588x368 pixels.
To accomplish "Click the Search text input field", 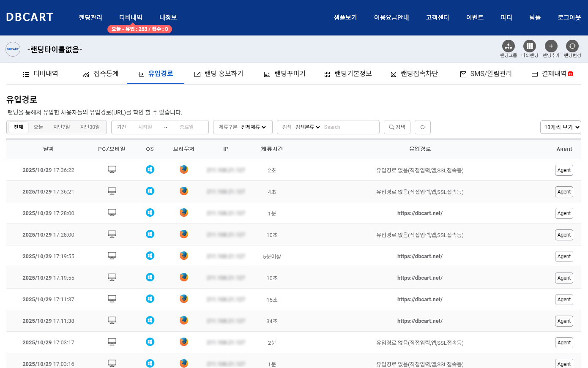I will [349, 127].
